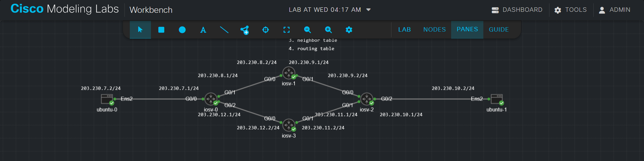Open the GUIDE tab
644x161 pixels.
(x=499, y=30)
